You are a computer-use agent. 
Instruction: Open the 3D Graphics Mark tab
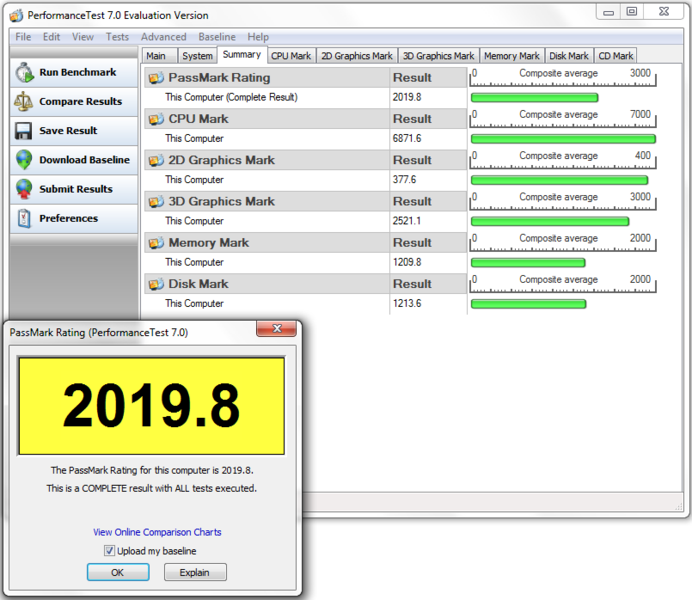pyautogui.click(x=438, y=56)
